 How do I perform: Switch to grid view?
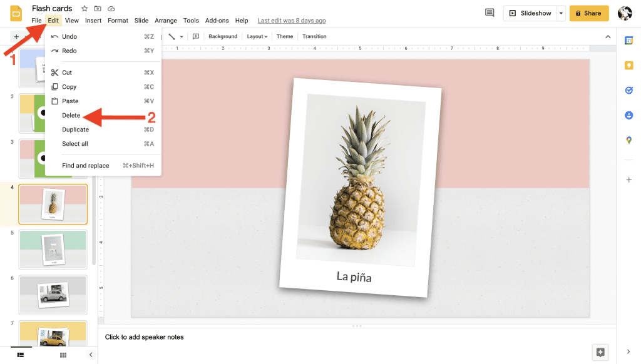(63, 355)
